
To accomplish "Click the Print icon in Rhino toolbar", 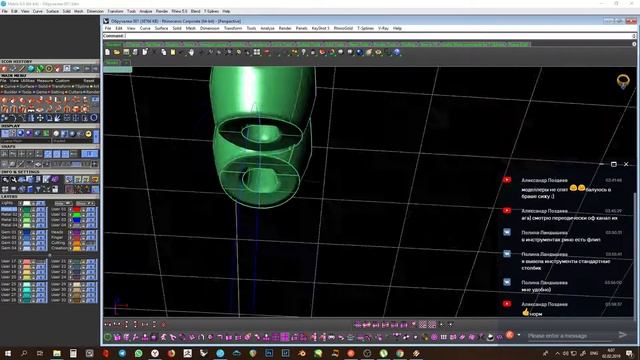I will [135, 52].
